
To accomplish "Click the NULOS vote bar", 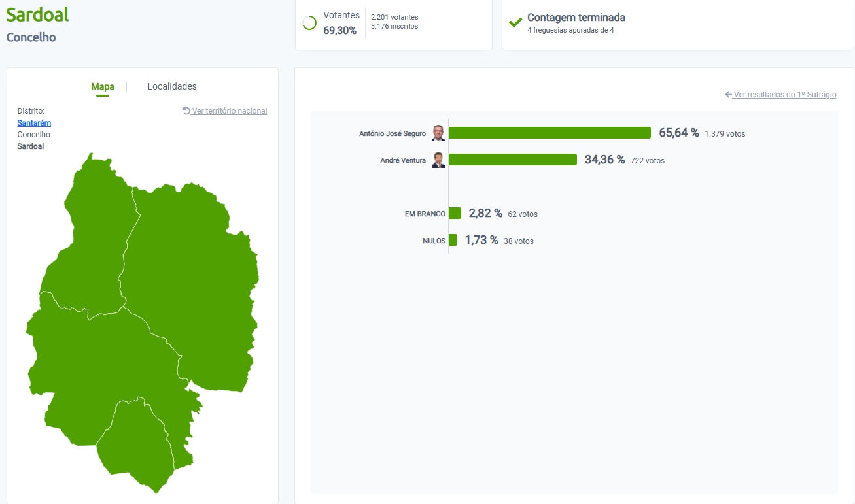I will (453, 240).
